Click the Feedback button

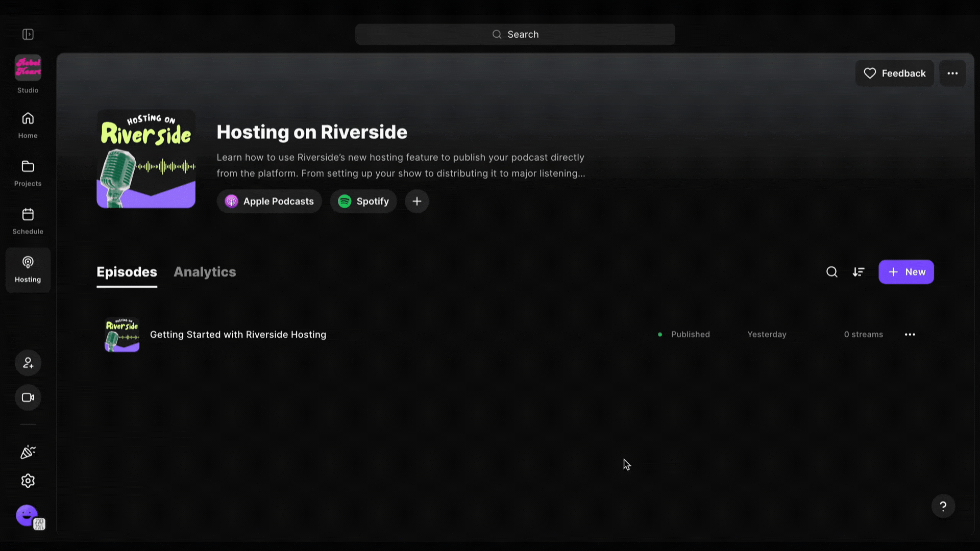pos(894,73)
